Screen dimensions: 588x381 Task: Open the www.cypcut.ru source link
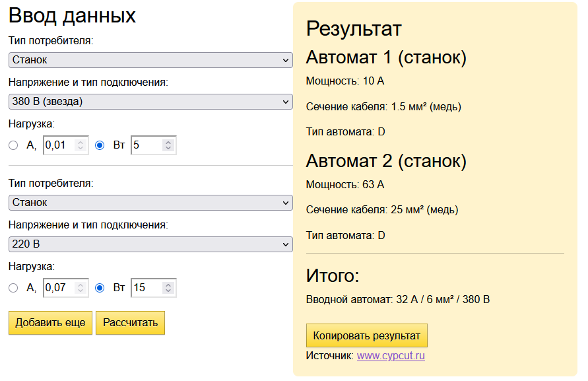point(391,356)
